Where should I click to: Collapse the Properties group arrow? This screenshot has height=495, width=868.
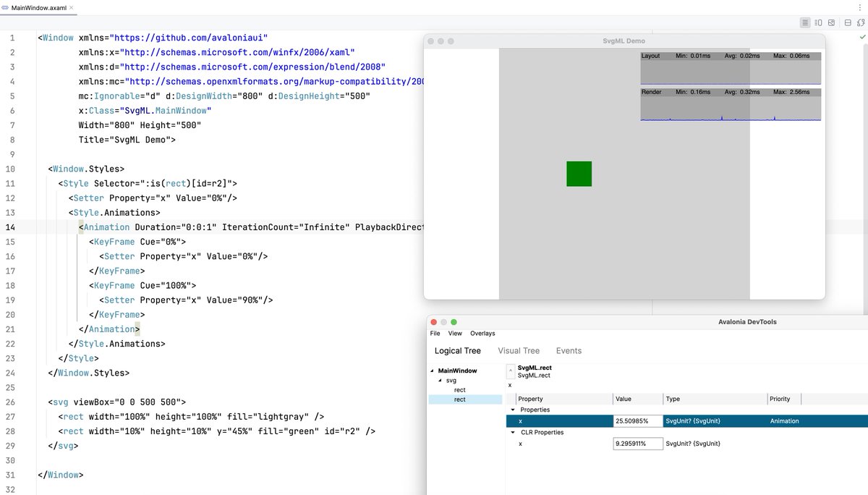pyautogui.click(x=514, y=410)
